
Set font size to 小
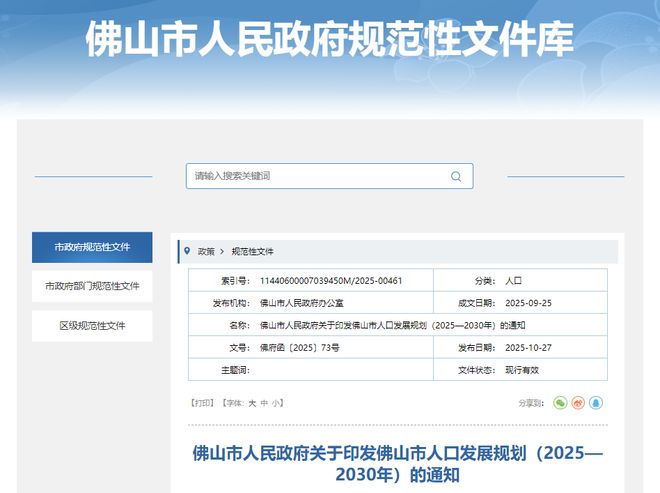coord(275,403)
